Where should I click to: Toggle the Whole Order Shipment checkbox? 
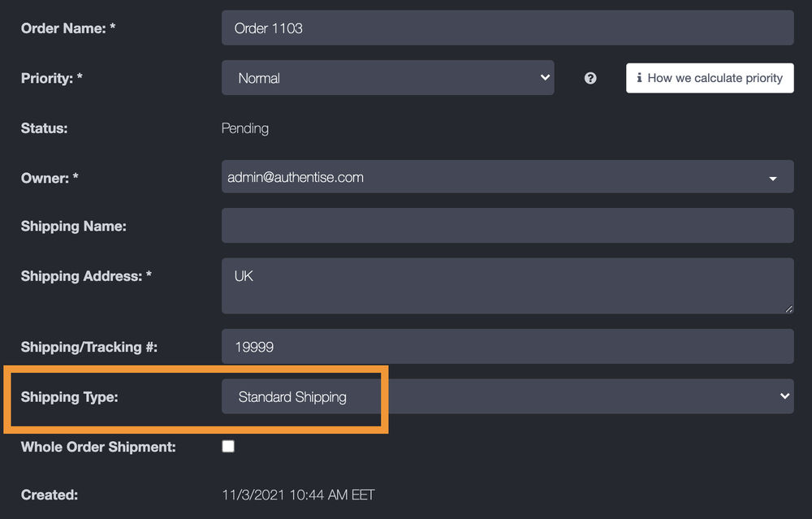click(228, 446)
